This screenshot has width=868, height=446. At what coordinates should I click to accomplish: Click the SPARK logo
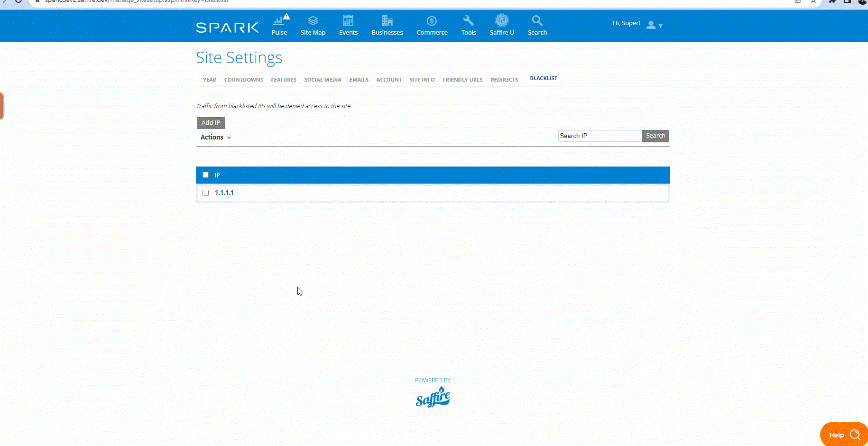coord(228,27)
